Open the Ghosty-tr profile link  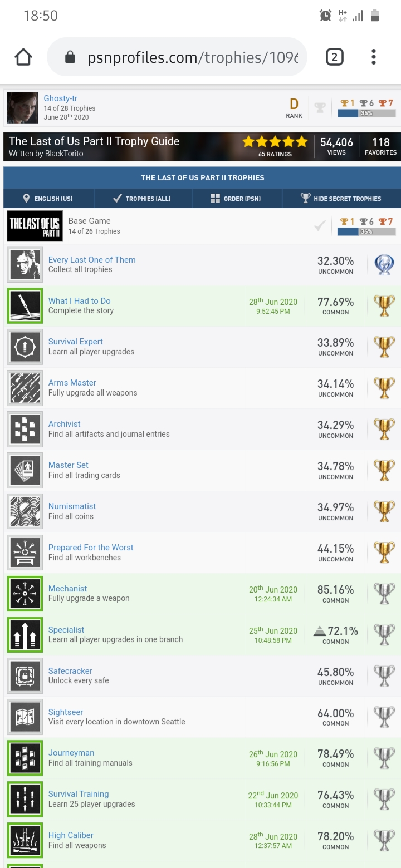tap(60, 98)
